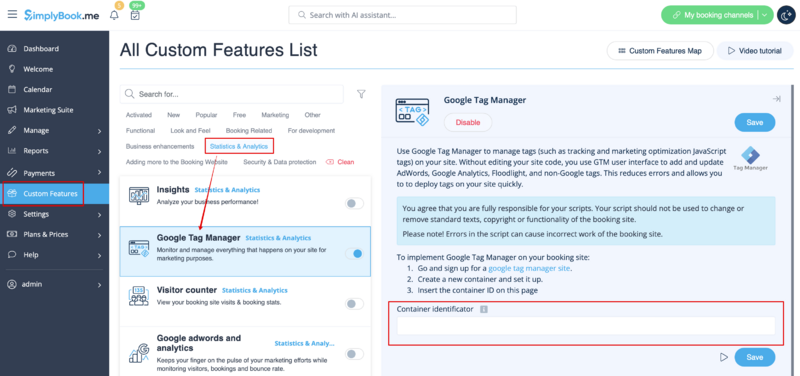Click the Calendar sidebar icon

tap(12, 89)
